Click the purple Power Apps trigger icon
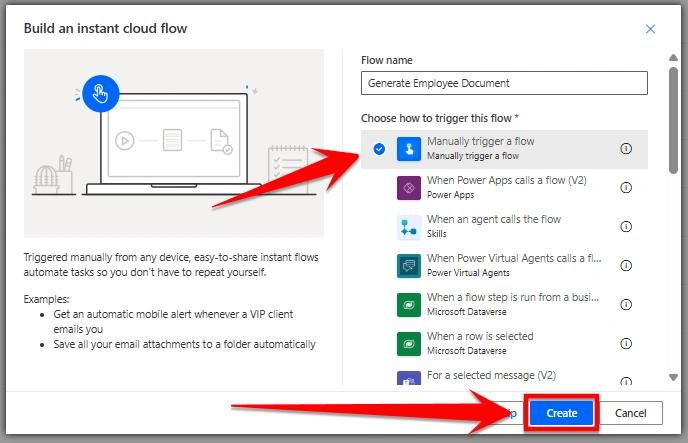688x443 pixels. [x=408, y=188]
